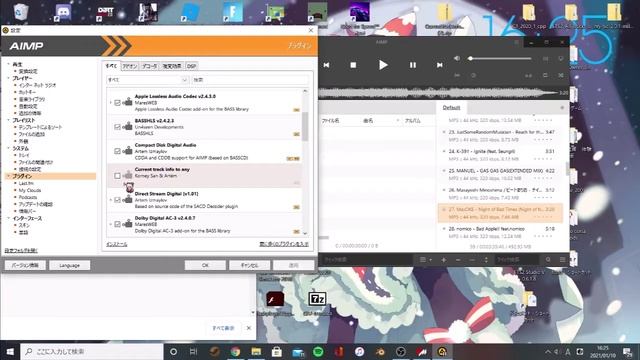Stop playback in AIMP player
The image size is (640, 360).
pyautogui.click(x=353, y=65)
